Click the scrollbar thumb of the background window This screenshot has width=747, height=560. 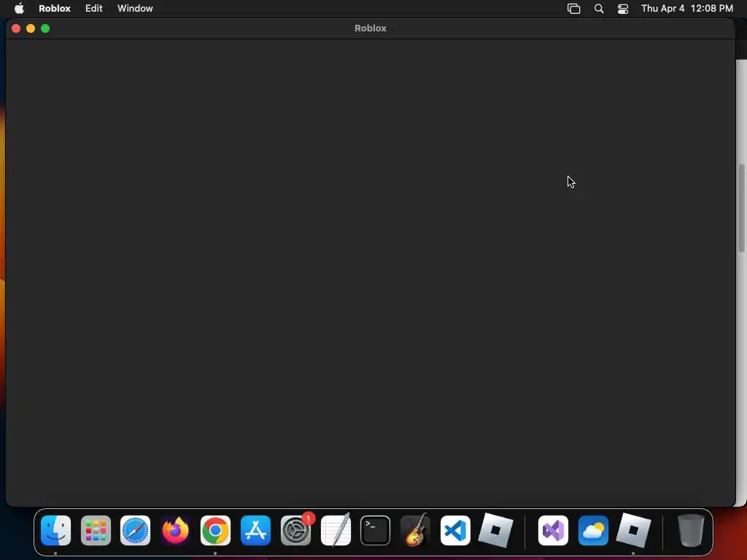[x=742, y=208]
